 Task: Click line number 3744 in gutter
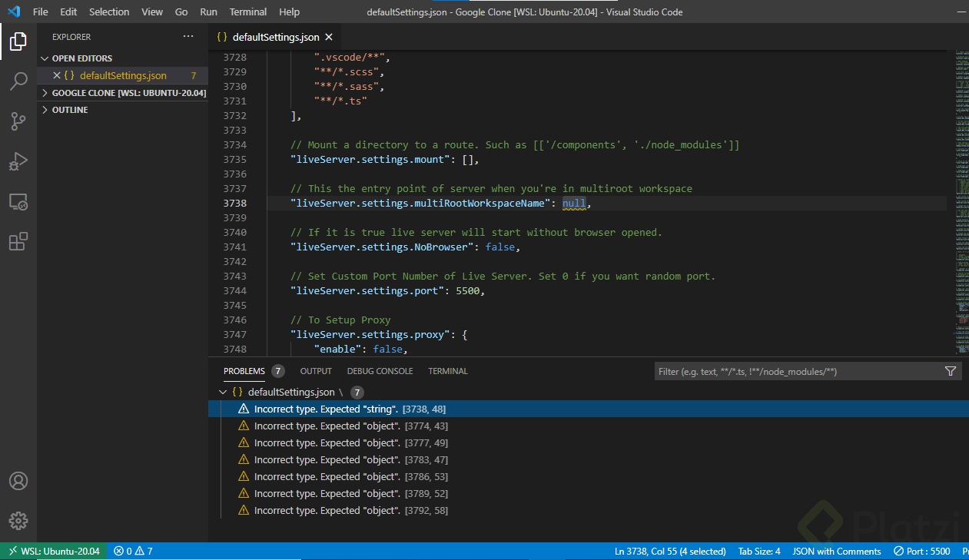(x=235, y=290)
